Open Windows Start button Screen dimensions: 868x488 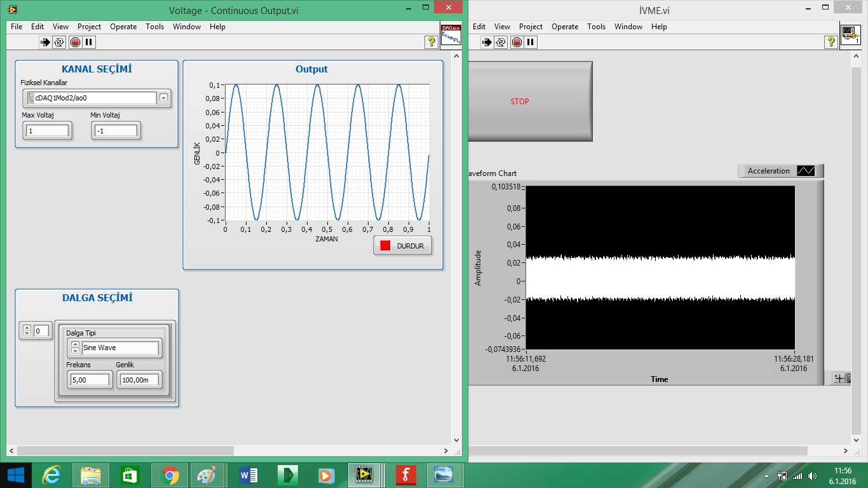(x=15, y=475)
